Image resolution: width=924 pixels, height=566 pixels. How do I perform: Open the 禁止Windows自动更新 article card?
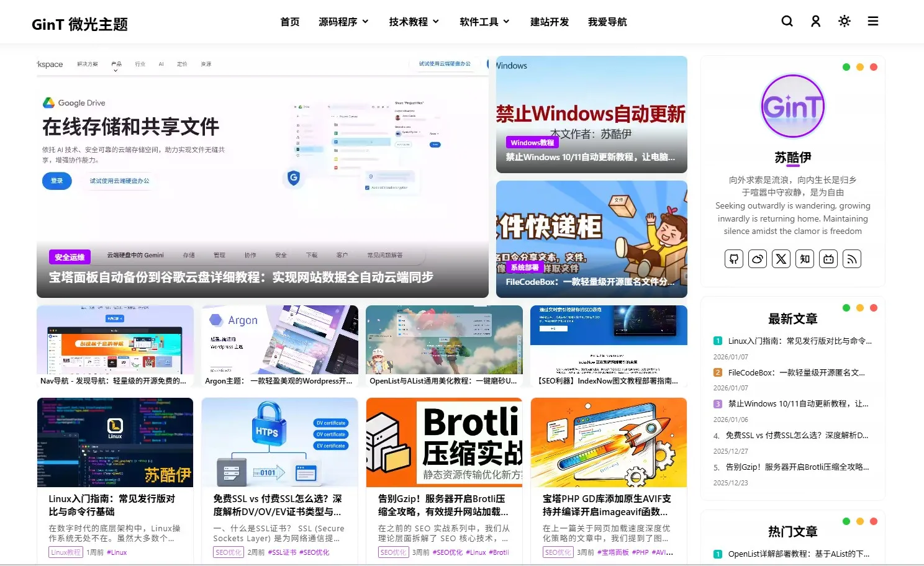pos(592,114)
